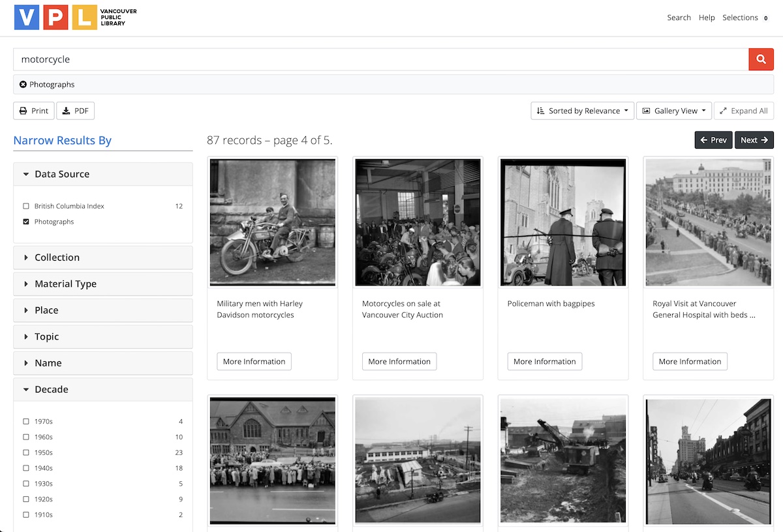Open the Royal Visit at Vancouver General Hospital photo
The image size is (783, 532).
pyautogui.click(x=708, y=222)
